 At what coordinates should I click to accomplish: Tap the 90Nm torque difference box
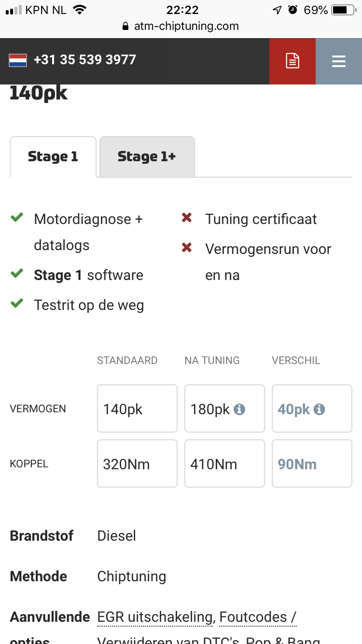pos(312,463)
